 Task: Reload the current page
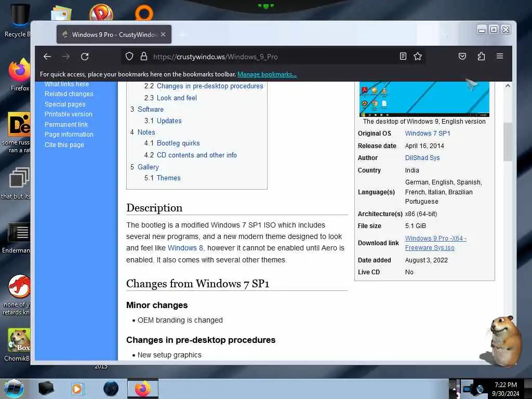pyautogui.click(x=85, y=56)
